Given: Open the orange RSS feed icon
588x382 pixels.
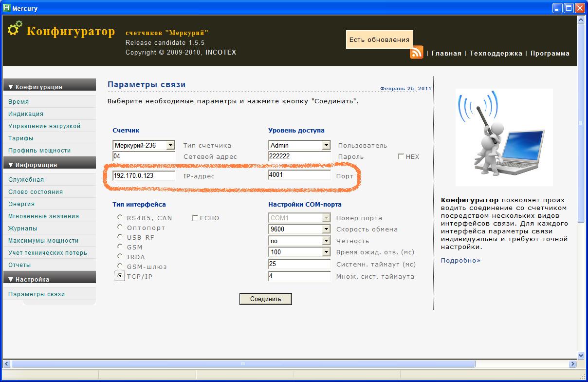Looking at the screenshot, I should [417, 52].
